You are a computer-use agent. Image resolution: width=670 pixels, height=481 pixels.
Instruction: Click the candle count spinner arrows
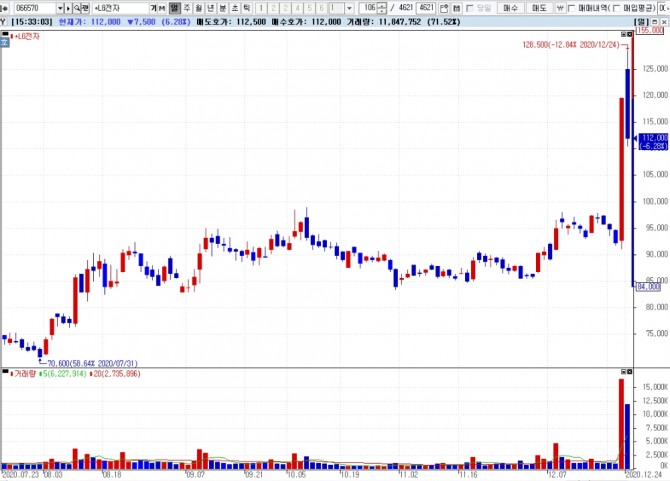tap(382, 8)
